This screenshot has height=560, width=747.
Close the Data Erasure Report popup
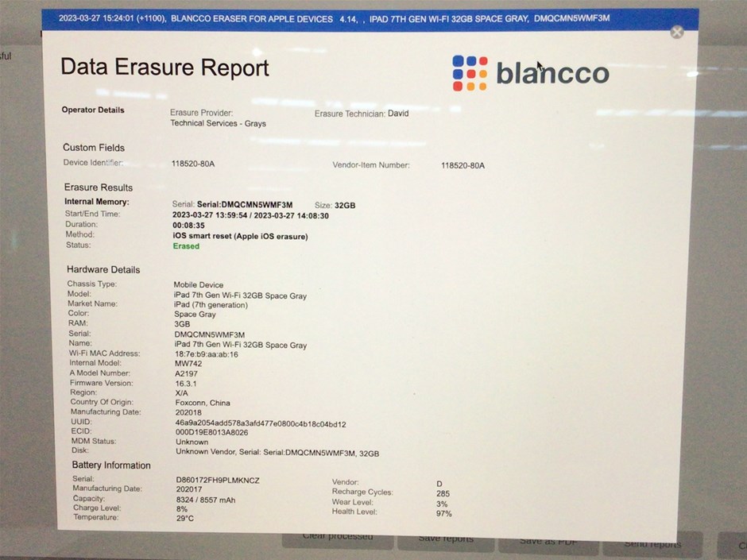pyautogui.click(x=676, y=32)
